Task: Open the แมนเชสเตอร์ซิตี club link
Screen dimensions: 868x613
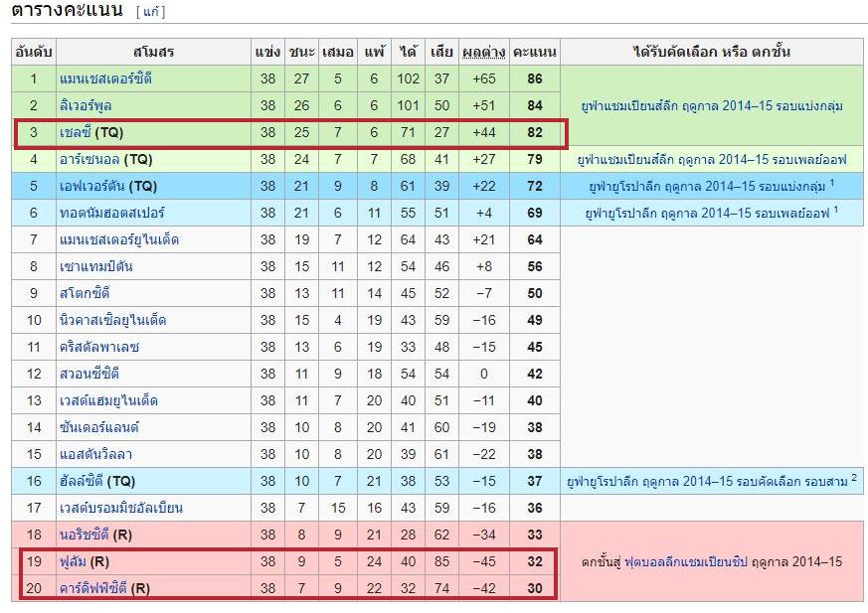Action: 105,78
